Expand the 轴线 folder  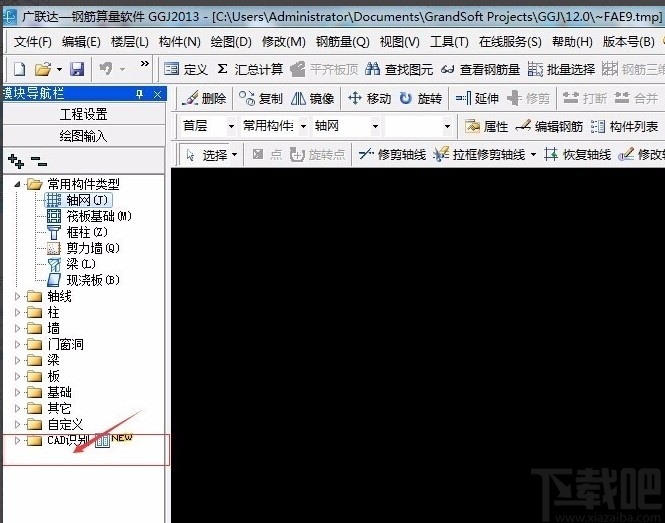pyautogui.click(x=17, y=296)
